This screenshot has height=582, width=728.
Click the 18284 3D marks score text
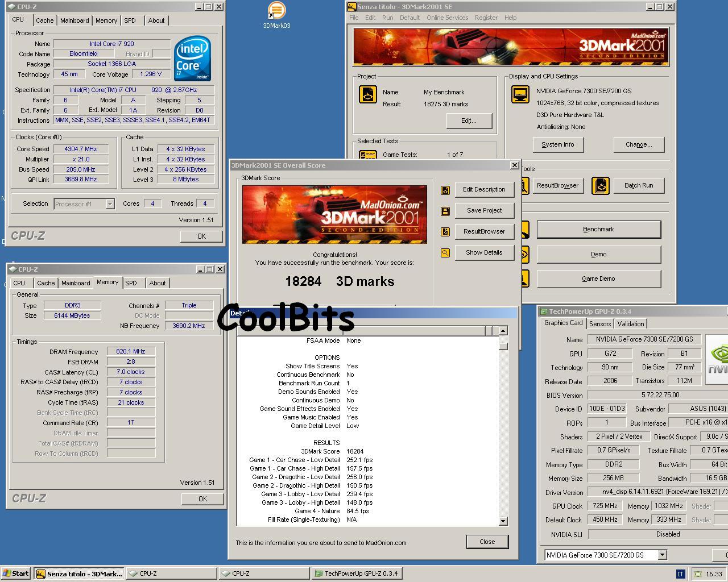tap(340, 281)
